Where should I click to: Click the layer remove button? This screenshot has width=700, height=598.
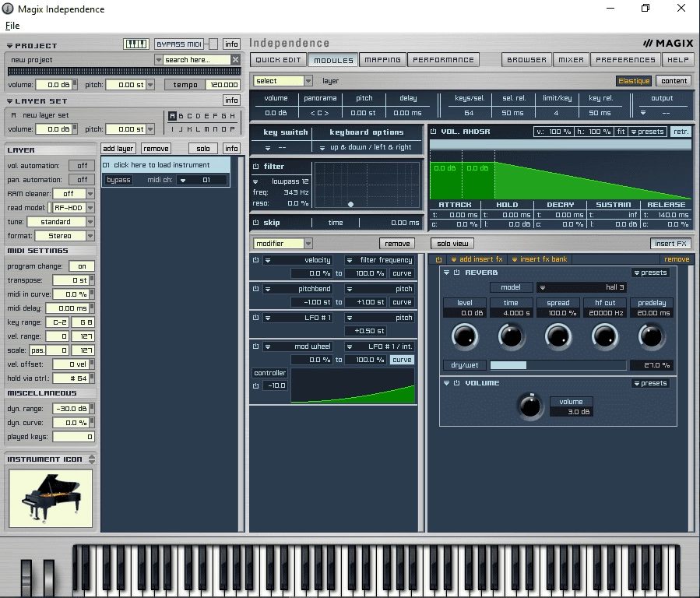pos(156,148)
